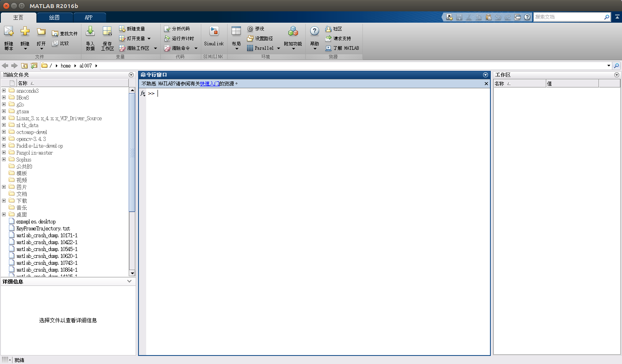This screenshot has height=364, width=622.
Task: Click the 帮助 question mark icon
Action: 315,31
